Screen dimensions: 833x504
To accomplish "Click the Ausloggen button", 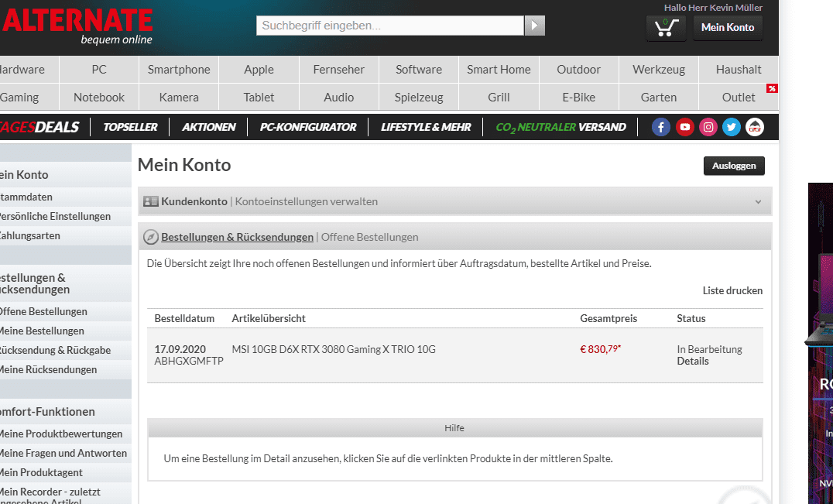I will (734, 166).
